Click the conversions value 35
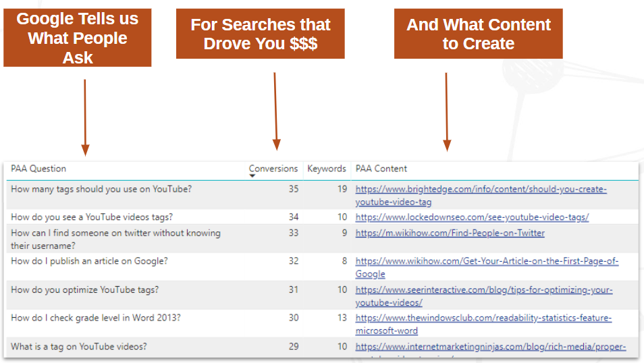The width and height of the screenshot is (644, 363). (x=293, y=189)
